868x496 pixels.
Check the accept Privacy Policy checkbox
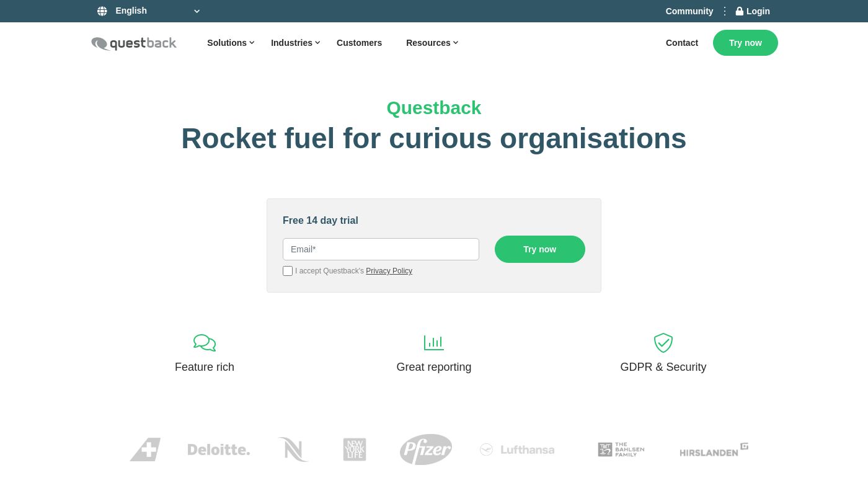click(288, 271)
